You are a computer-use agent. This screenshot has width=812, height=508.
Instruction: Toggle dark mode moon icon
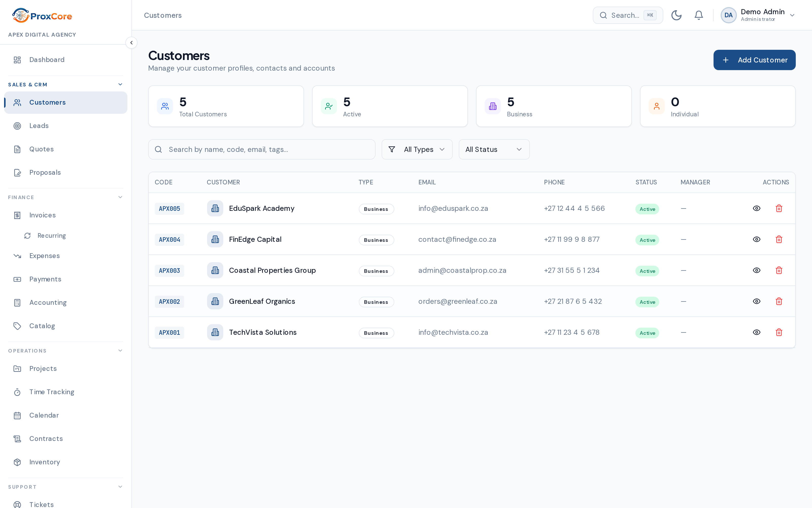coord(676,15)
